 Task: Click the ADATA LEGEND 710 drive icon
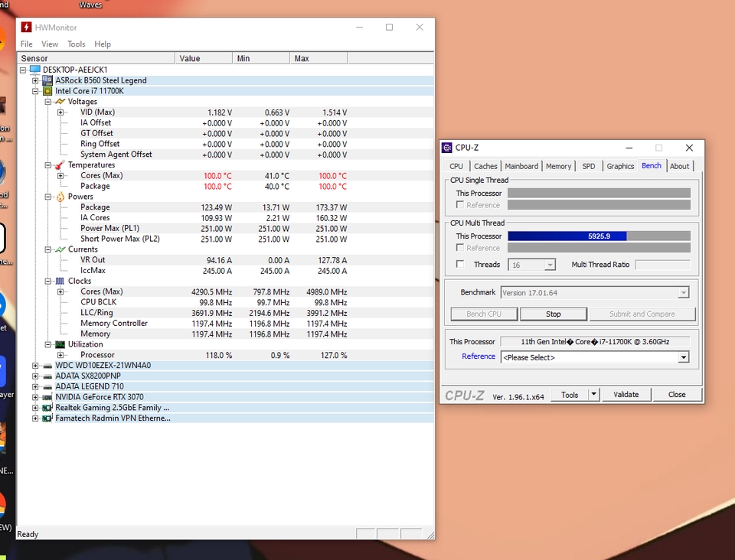click(x=47, y=386)
